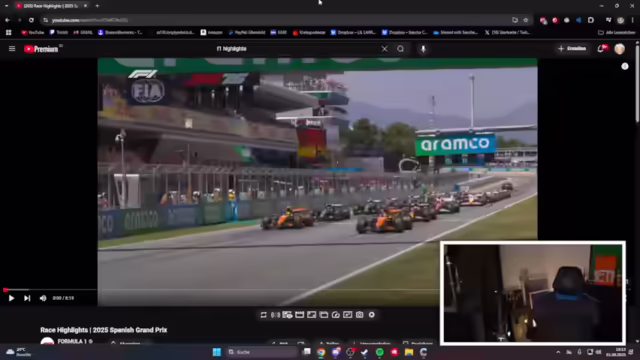
Task: Bookmark this page with the star icon
Action: coord(526,20)
